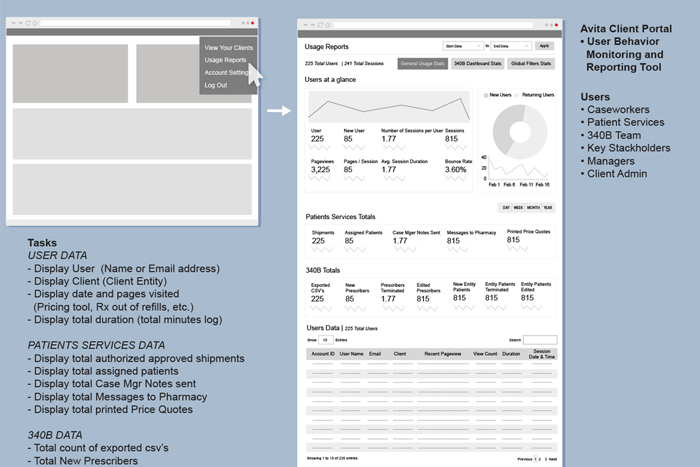Click back arrow in the left browser window
The image size is (700, 467).
pyautogui.click(x=14, y=23)
